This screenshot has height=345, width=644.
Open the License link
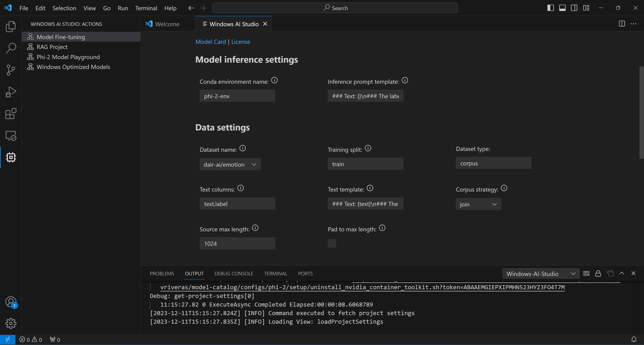pos(241,41)
